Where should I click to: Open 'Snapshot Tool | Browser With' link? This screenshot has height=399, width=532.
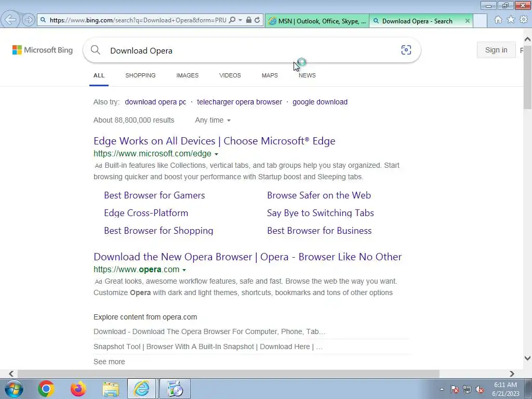[208, 347]
